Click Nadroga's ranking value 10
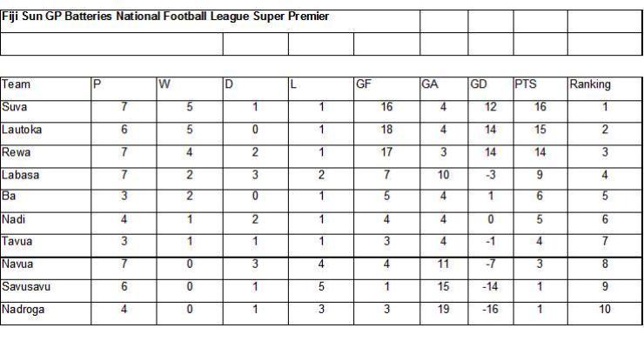Image resolution: width=644 pixels, height=348 pixels. (605, 313)
